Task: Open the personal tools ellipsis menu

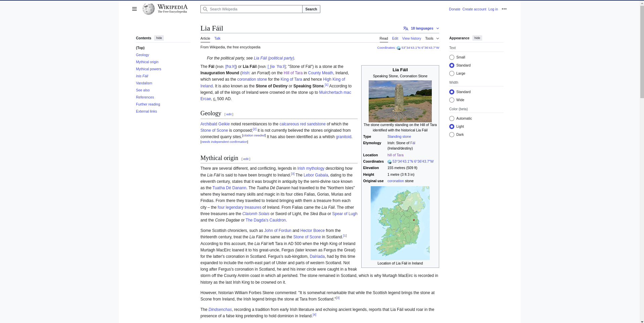Action: coord(504,9)
